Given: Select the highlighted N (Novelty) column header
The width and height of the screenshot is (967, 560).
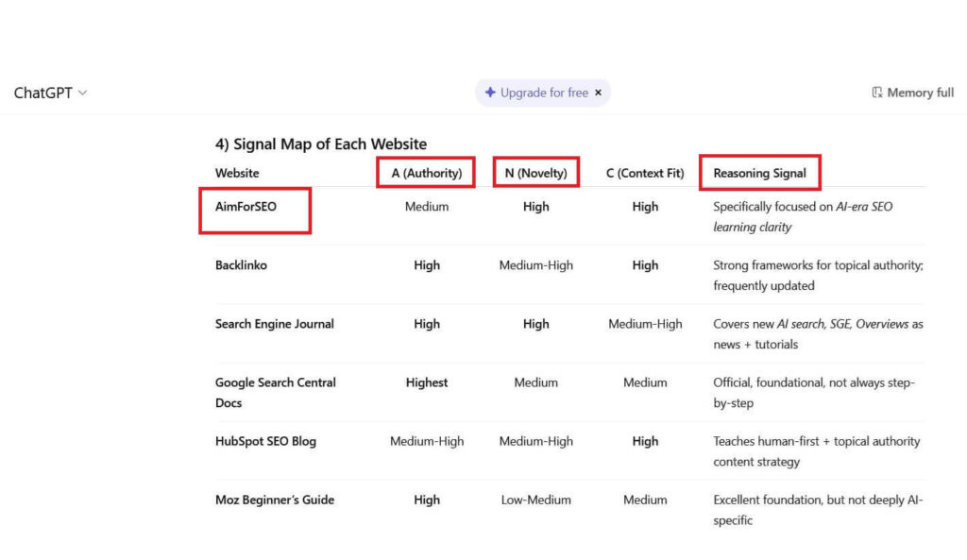Looking at the screenshot, I should [x=535, y=172].
